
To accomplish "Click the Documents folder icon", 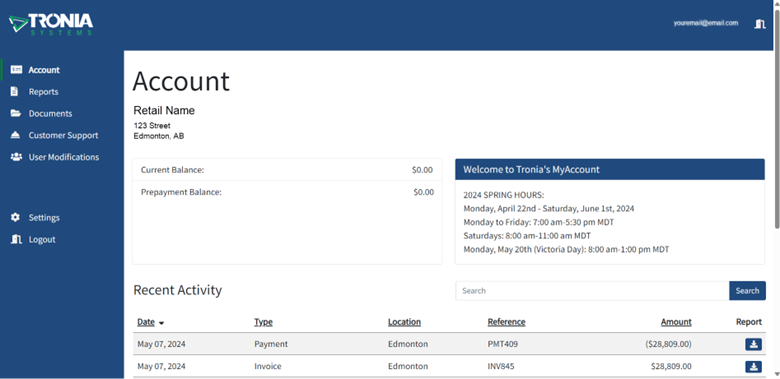I will click(15, 113).
